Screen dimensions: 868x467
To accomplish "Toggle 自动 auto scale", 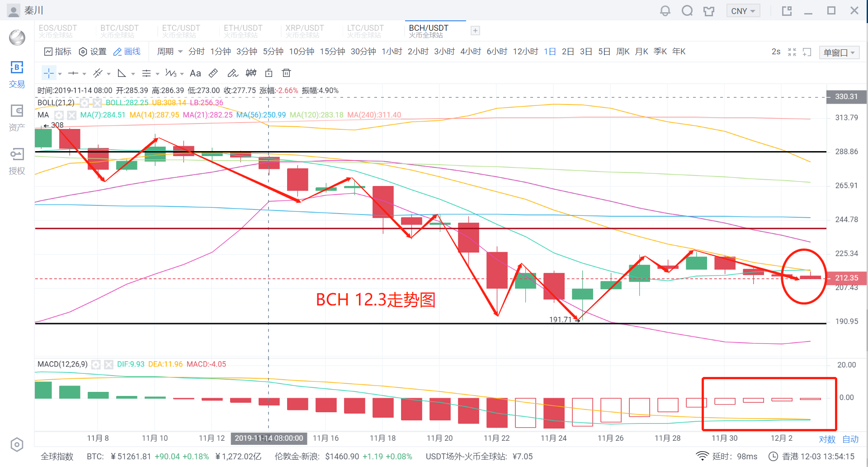I will [x=850, y=439].
